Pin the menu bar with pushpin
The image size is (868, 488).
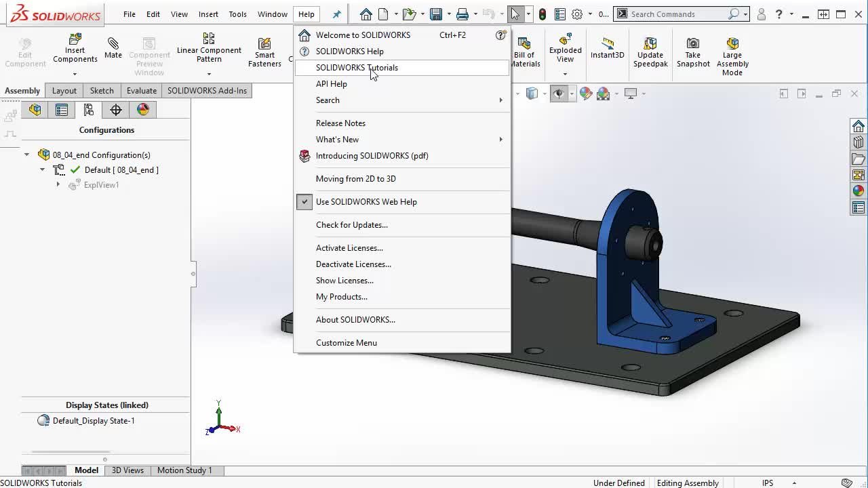[336, 14]
